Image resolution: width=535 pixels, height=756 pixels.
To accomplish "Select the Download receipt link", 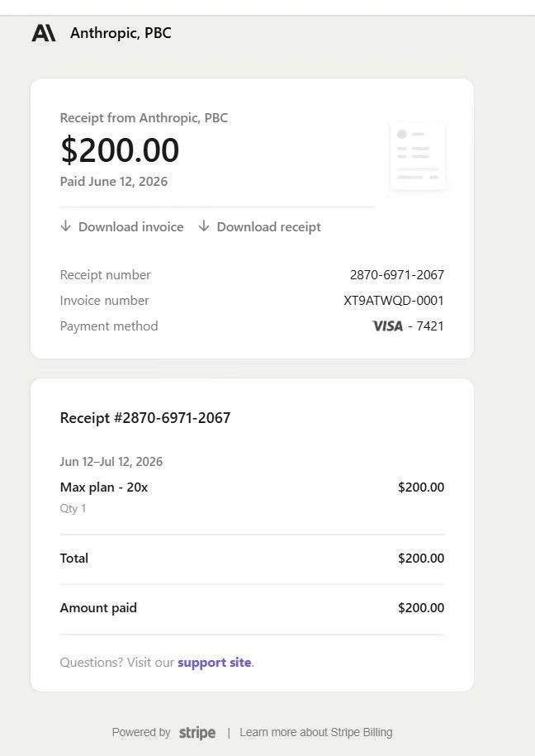I will (x=269, y=226).
